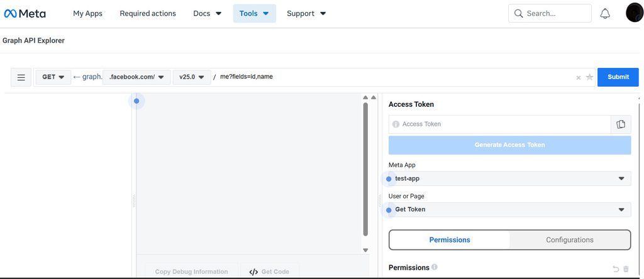
Task: Switch to the Permissions tab
Action: point(450,240)
